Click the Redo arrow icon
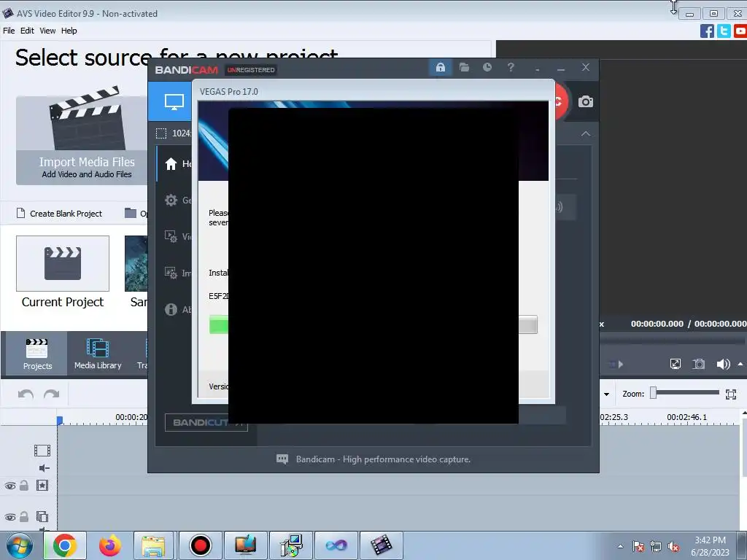Viewport: 747px width, 560px height. click(52, 394)
